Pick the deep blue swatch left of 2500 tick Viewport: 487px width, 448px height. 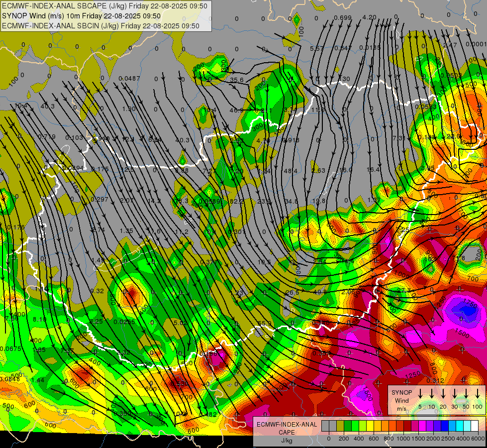(x=444, y=426)
